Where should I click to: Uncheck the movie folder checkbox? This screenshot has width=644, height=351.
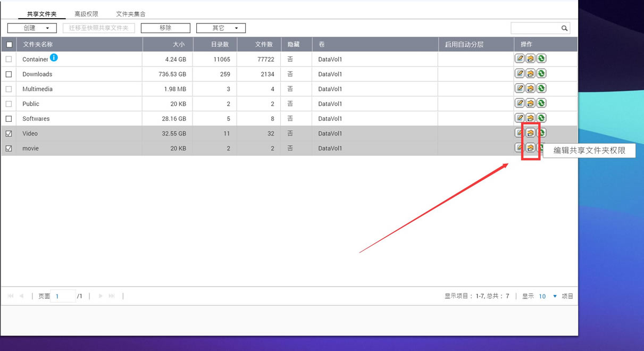point(9,148)
